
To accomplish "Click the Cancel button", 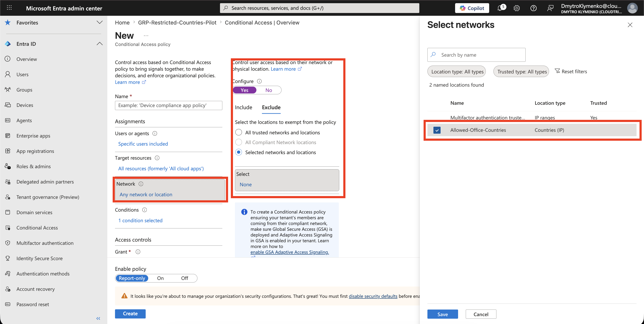I will (481, 314).
